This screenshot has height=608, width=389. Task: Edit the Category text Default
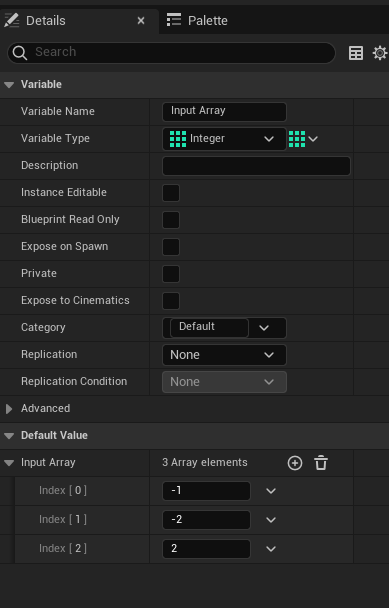(x=209, y=328)
